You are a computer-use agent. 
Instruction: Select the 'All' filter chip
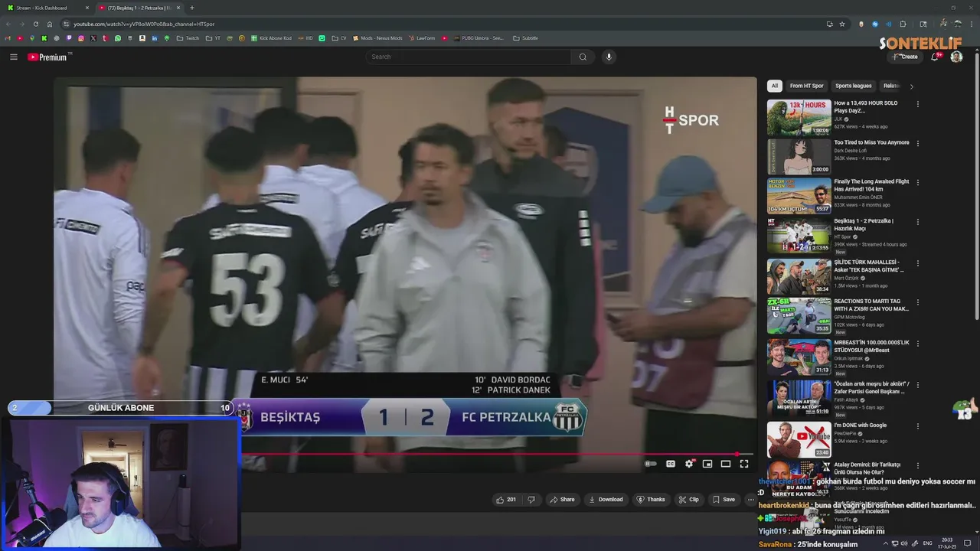coord(775,86)
